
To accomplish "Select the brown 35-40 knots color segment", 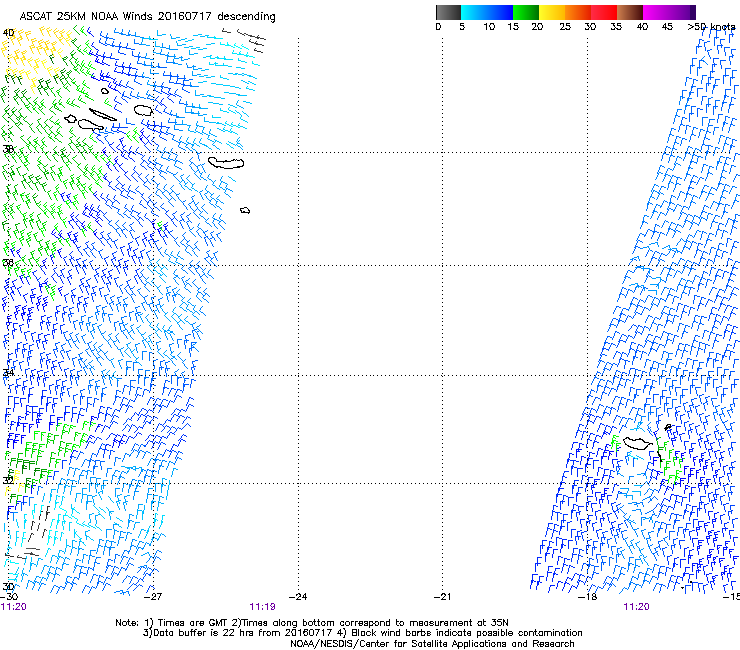I will [630, 12].
